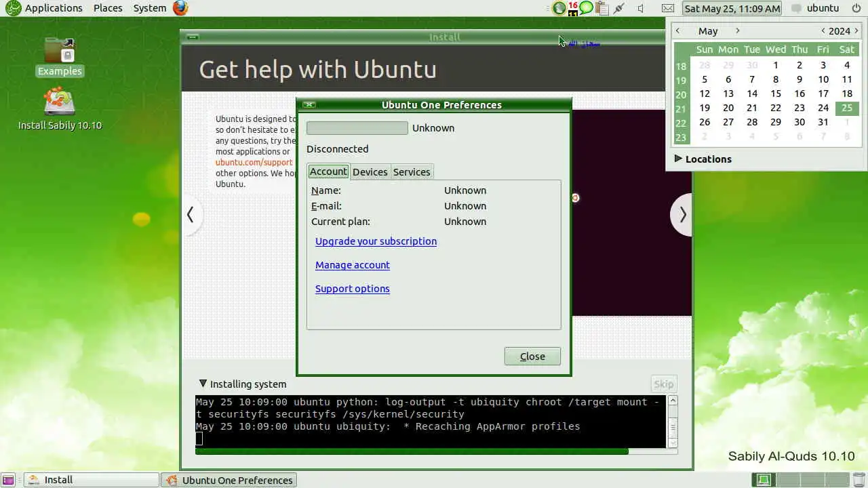Show the previous slide in Install window

191,215
